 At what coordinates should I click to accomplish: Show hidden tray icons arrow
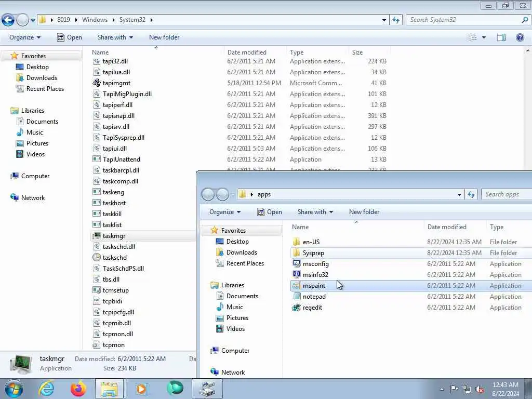click(x=442, y=389)
